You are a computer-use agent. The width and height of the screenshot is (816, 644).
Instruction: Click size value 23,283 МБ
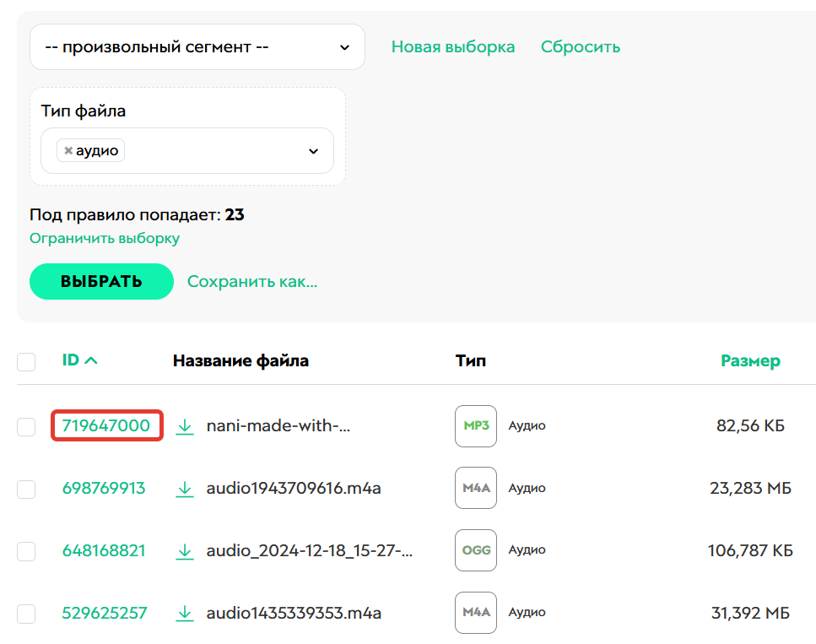[x=750, y=488]
